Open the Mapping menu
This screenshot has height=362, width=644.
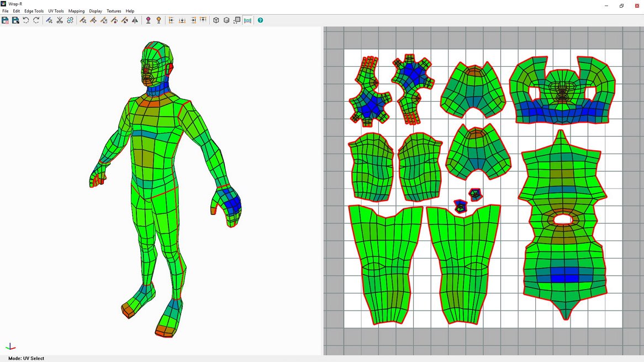click(x=76, y=11)
